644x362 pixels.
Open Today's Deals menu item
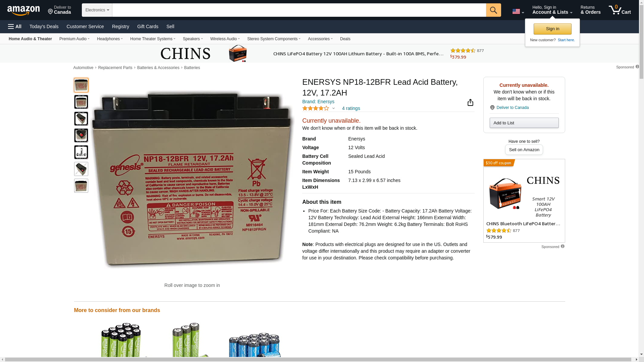44,26
